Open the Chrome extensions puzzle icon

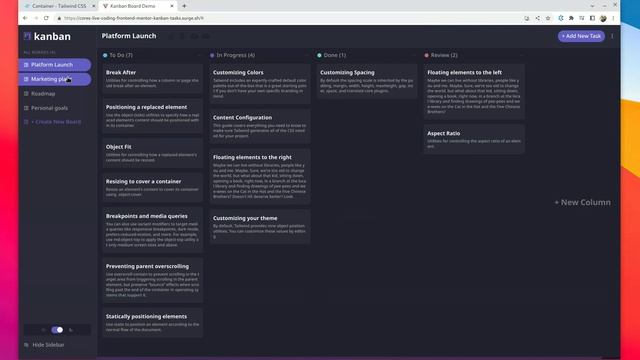tap(571, 18)
